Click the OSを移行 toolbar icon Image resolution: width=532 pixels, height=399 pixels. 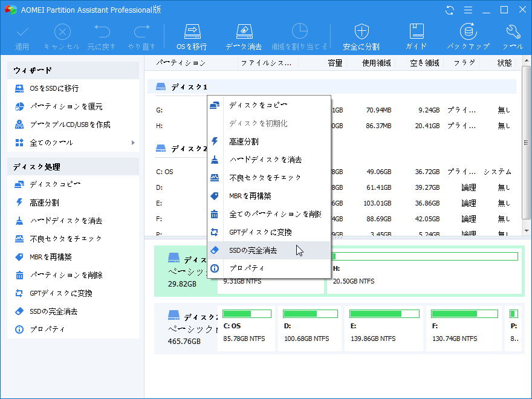[192, 37]
